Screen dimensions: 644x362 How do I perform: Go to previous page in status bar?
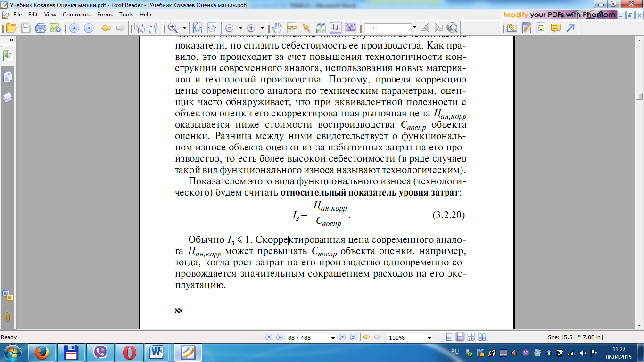pyautogui.click(x=279, y=337)
